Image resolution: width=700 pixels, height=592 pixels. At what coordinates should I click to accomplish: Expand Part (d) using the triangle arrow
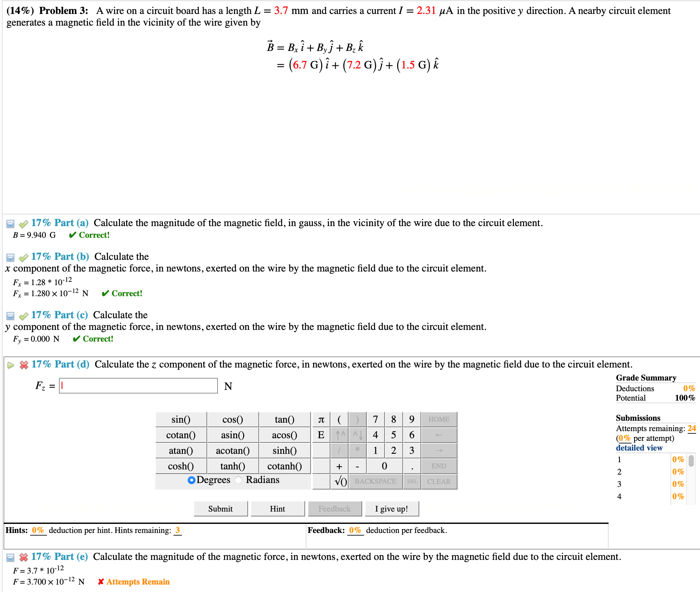[x=10, y=365]
